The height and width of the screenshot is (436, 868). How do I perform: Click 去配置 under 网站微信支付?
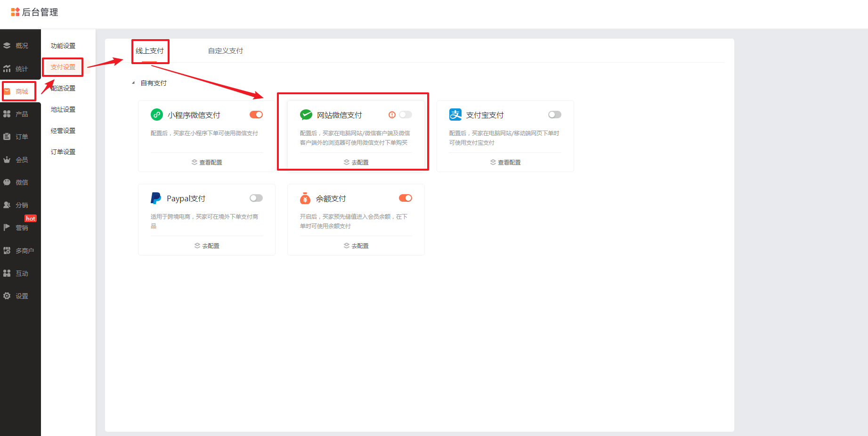coord(356,162)
